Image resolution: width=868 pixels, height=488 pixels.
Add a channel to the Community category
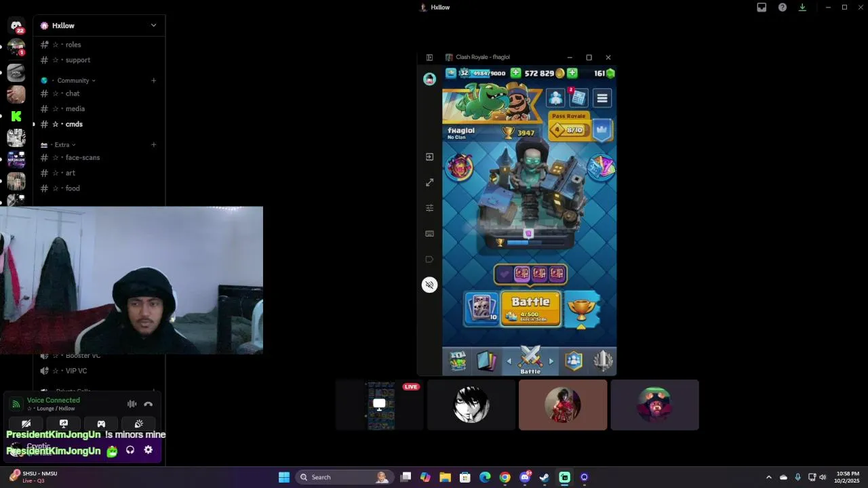pos(153,80)
